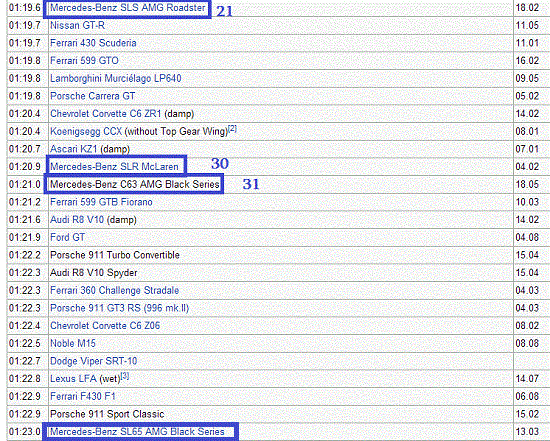550x441 pixels.
Task: Open Mercedes-Benz SLS AMG Roadster link
Action: click(x=127, y=8)
